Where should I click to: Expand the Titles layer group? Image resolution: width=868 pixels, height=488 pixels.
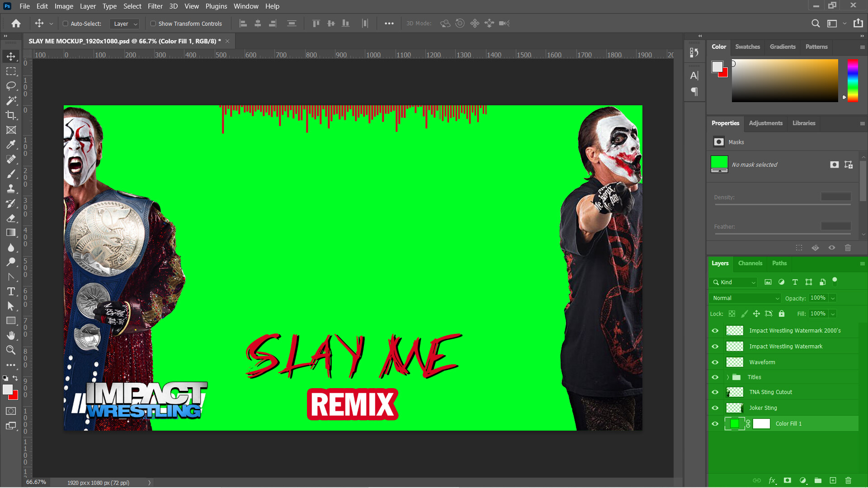click(x=728, y=377)
